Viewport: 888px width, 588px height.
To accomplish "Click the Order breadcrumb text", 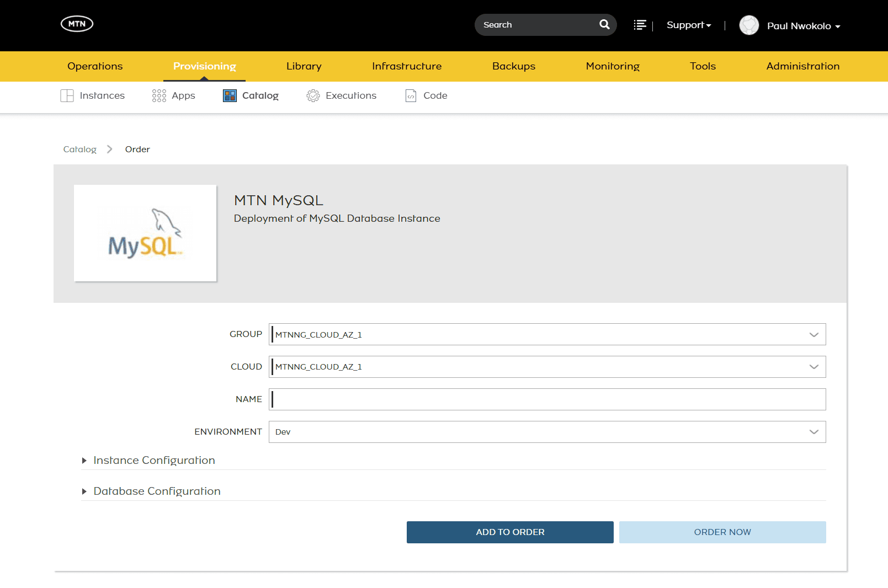I will pos(137,149).
